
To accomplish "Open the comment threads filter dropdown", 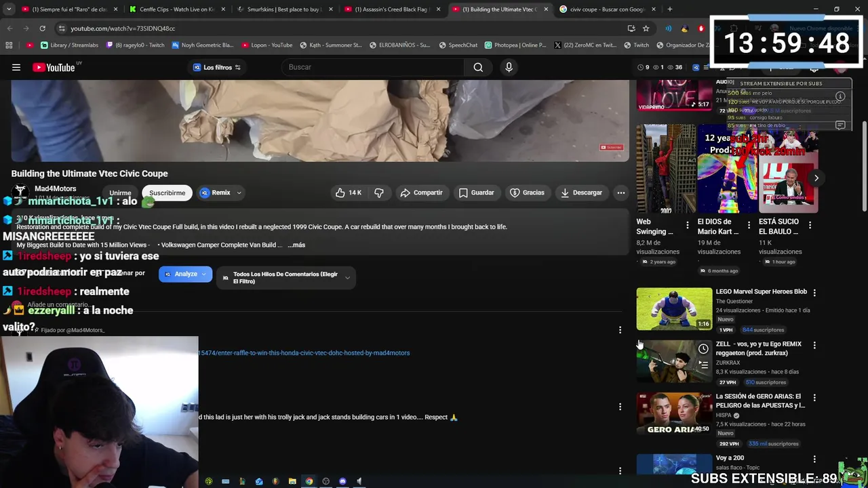I will pyautogui.click(x=286, y=277).
